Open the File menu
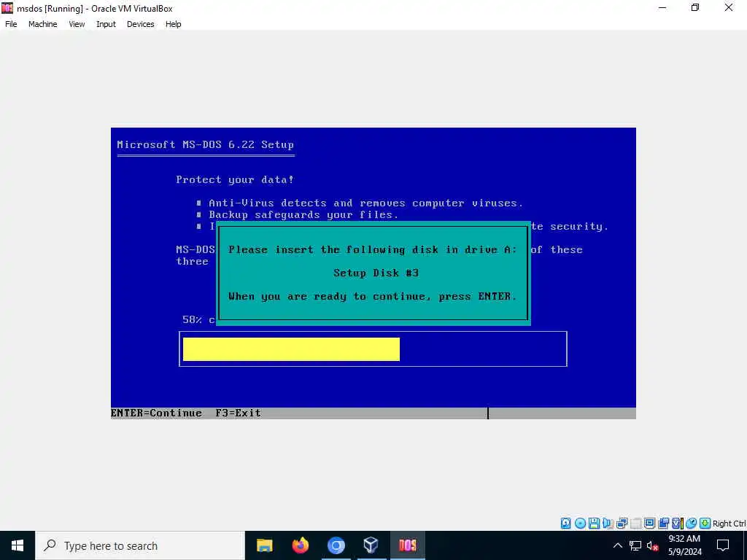747x560 pixels. pos(11,24)
